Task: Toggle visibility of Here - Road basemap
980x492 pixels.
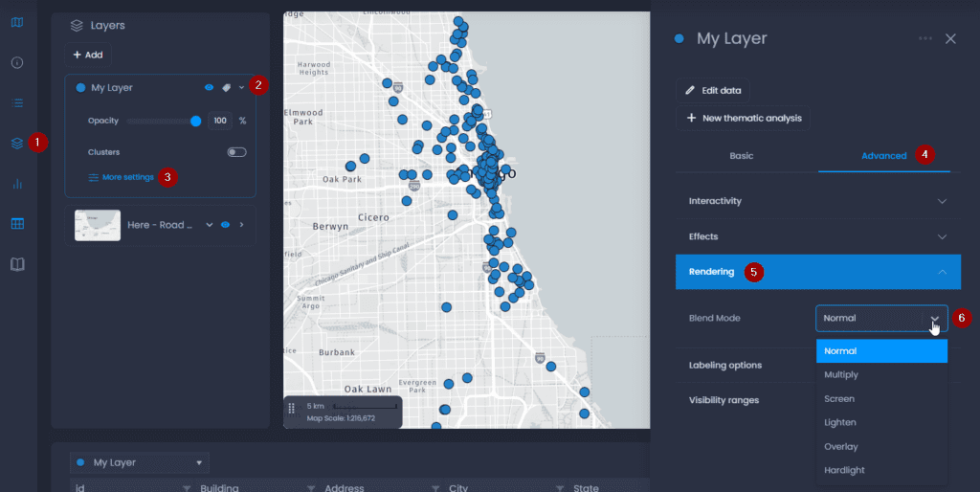Action: [x=226, y=225]
